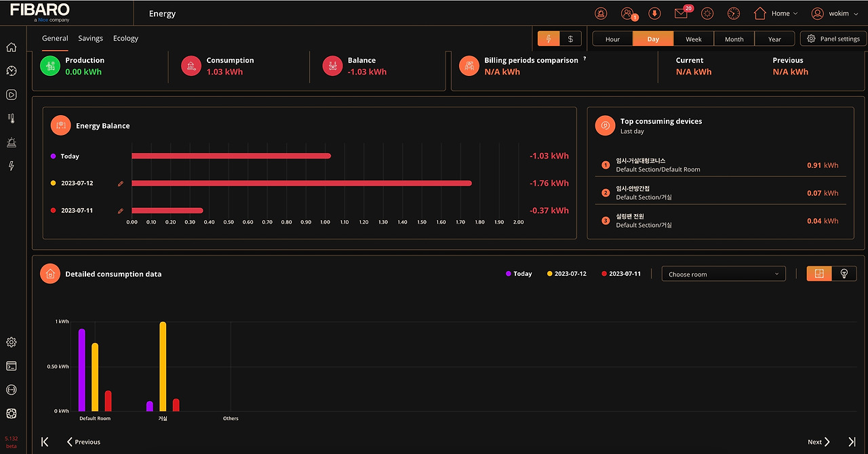Open Panel settings
The height and width of the screenshot is (454, 868).
coord(833,39)
